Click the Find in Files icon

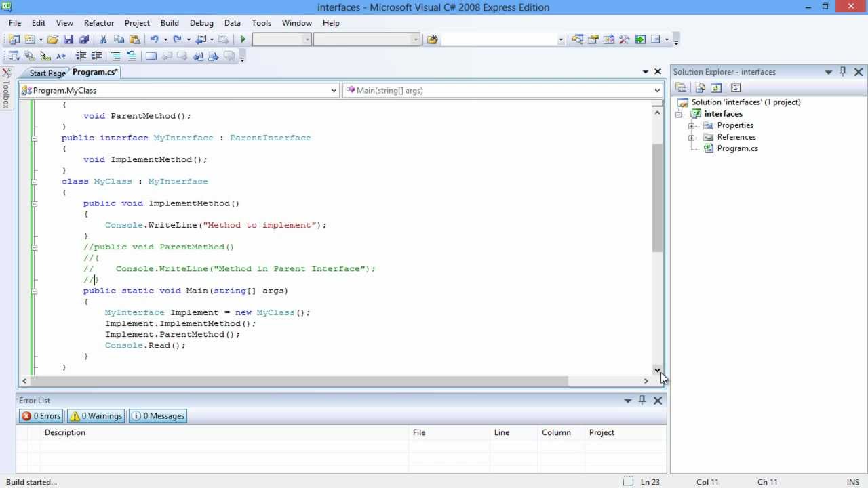[x=432, y=39]
